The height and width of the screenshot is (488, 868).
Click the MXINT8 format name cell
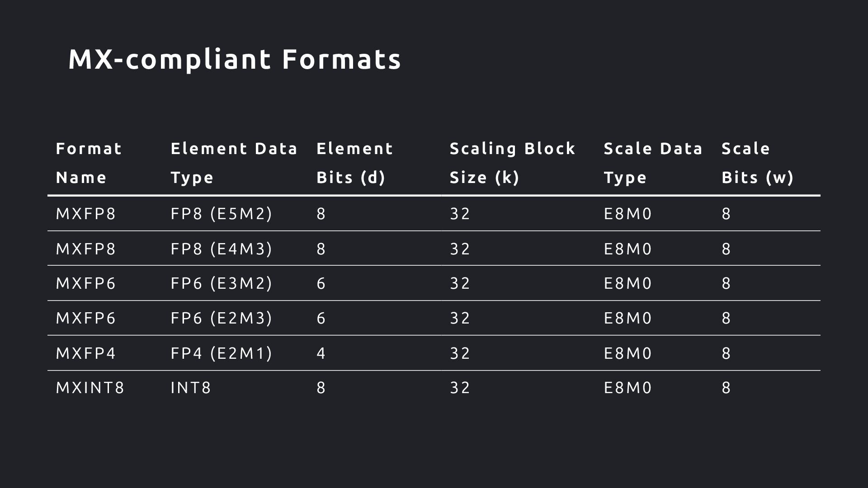pyautogui.click(x=90, y=388)
